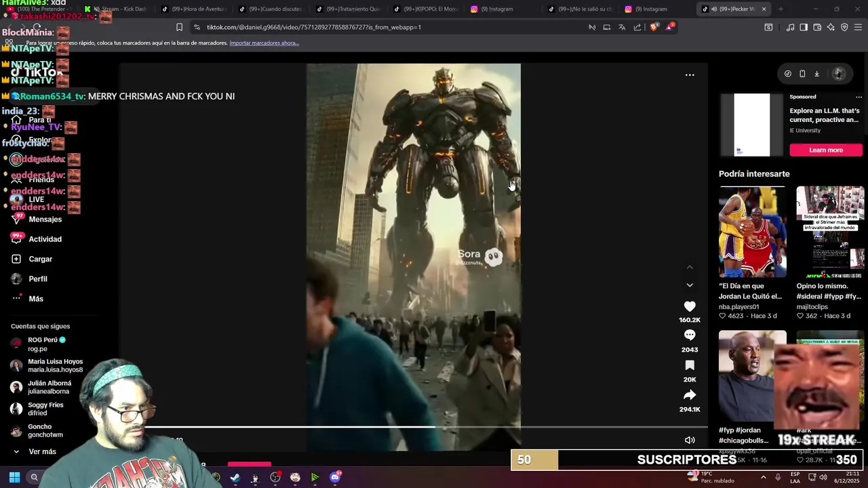
Task: Open the three-dots video options menu
Action: point(690,75)
